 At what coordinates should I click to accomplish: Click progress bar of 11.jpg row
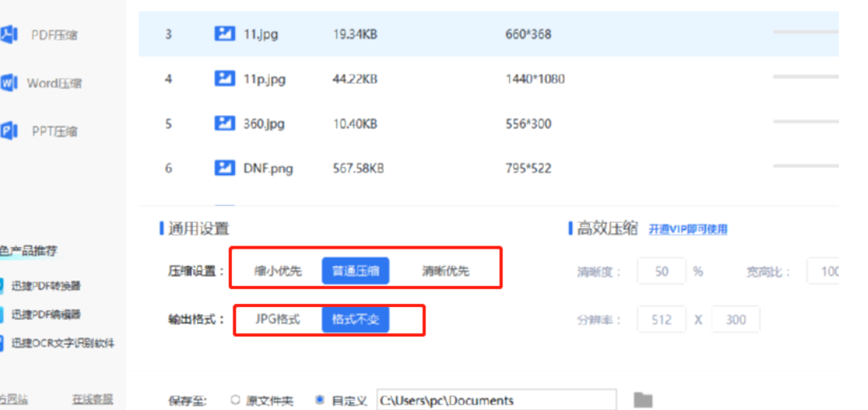[x=806, y=32]
